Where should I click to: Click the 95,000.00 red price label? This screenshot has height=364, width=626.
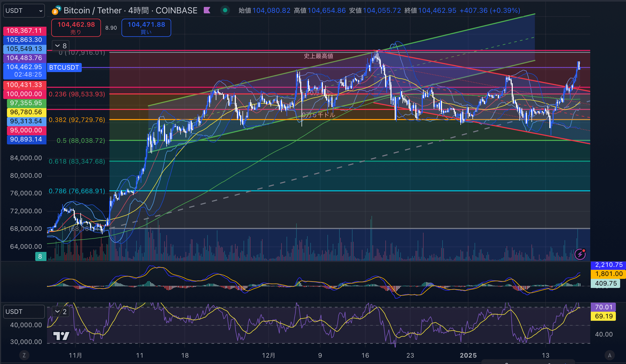click(x=26, y=130)
